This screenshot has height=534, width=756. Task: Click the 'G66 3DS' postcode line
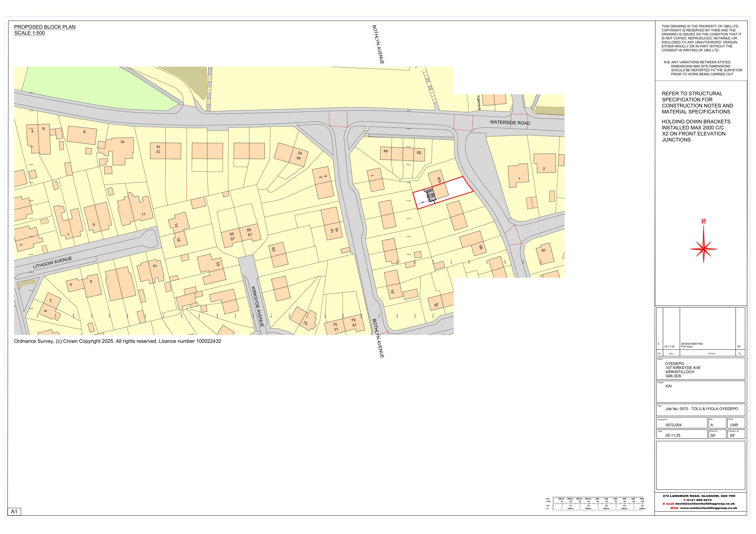pos(673,376)
